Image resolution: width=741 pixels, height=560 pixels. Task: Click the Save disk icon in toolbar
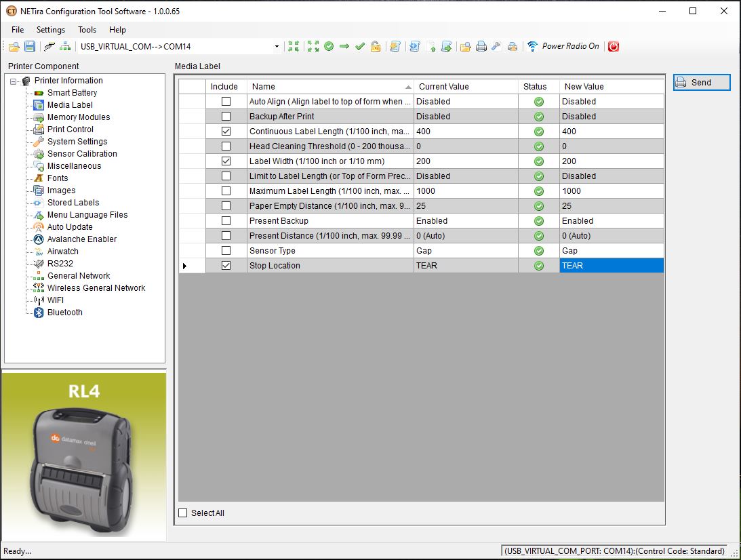[x=30, y=46]
